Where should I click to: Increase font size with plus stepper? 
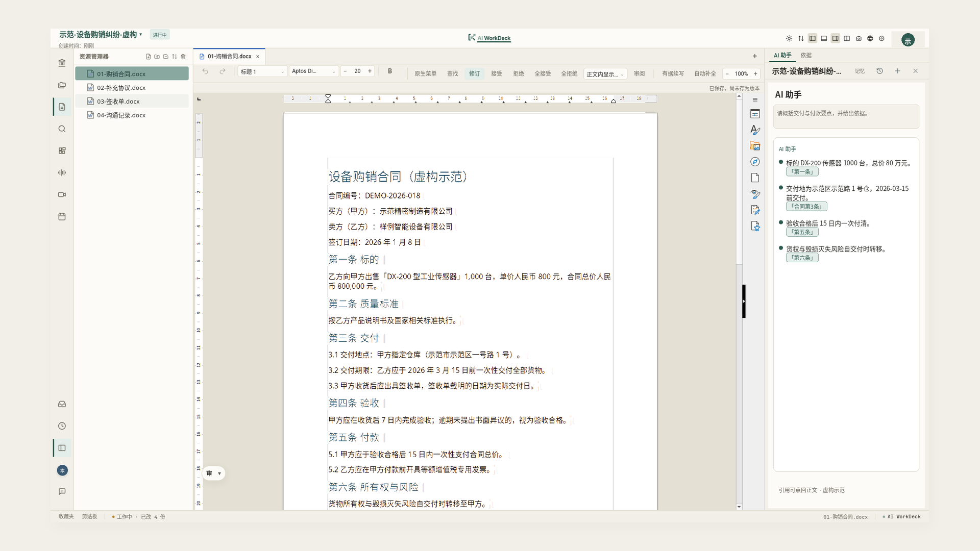pyautogui.click(x=370, y=71)
